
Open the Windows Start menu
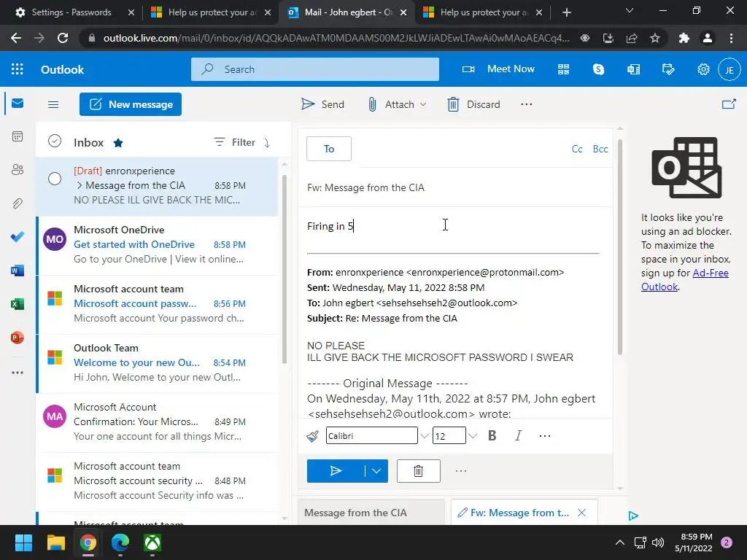click(x=23, y=542)
